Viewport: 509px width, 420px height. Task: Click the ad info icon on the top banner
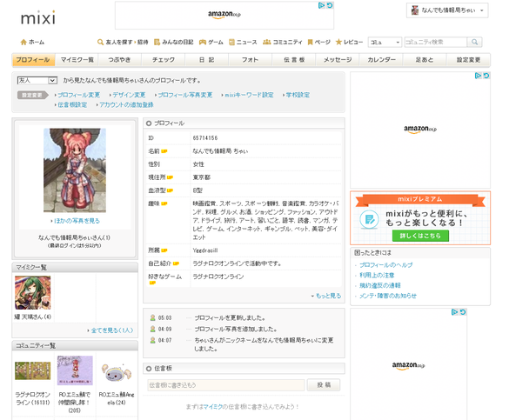click(321, 5)
